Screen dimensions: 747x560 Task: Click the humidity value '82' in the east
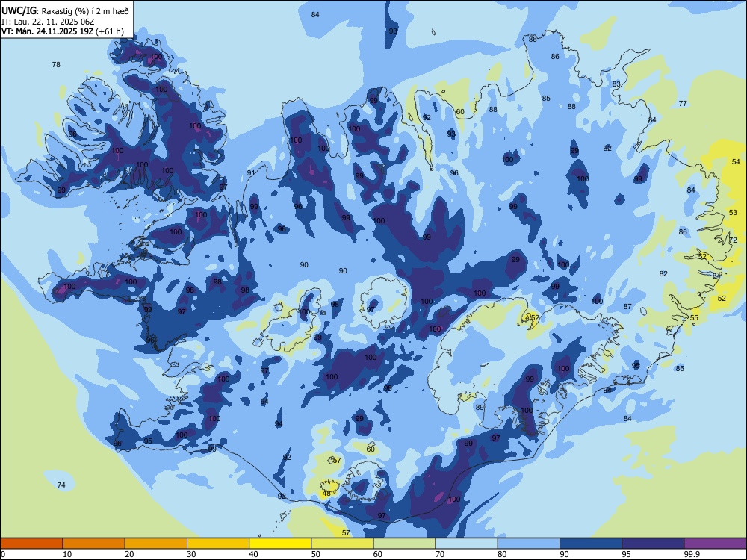[x=663, y=273]
